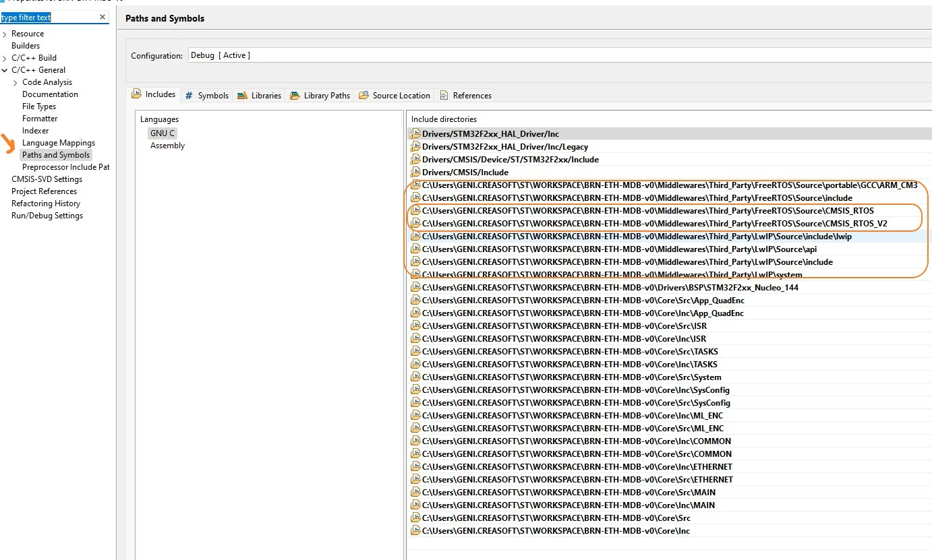The height and width of the screenshot is (560, 932).
Task: Open the Indexer settings page
Action: (35, 131)
